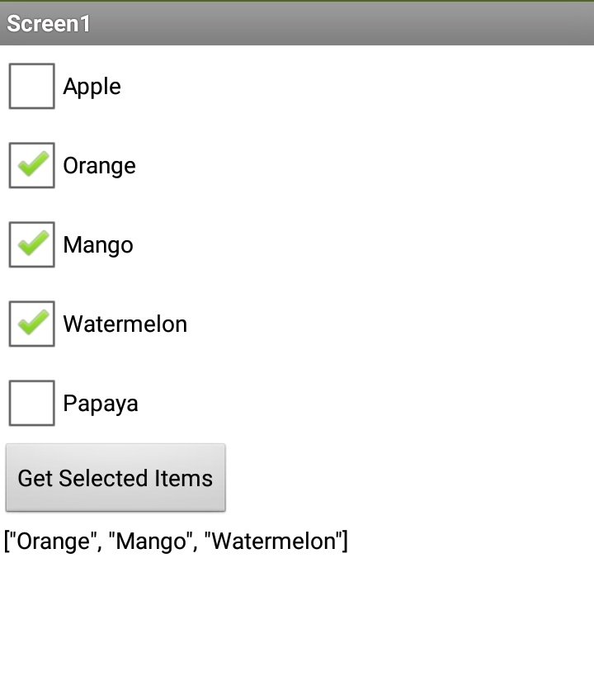Click the Orange text label
The width and height of the screenshot is (594, 700).
point(99,165)
